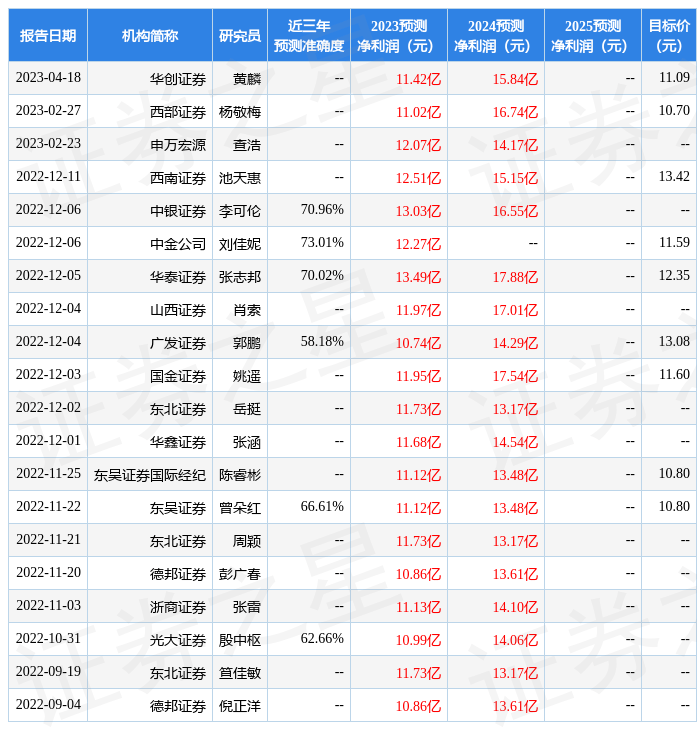Select analyst 杨敏梅 in the table
Screen dimensions: 697x730
(240, 111)
